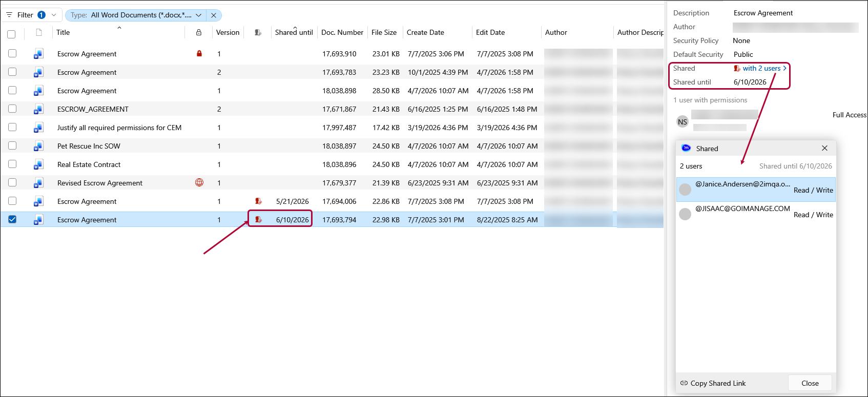Screen dimensions: 868x397
Task: Check the box for document 17,693,783
Action: point(12,72)
